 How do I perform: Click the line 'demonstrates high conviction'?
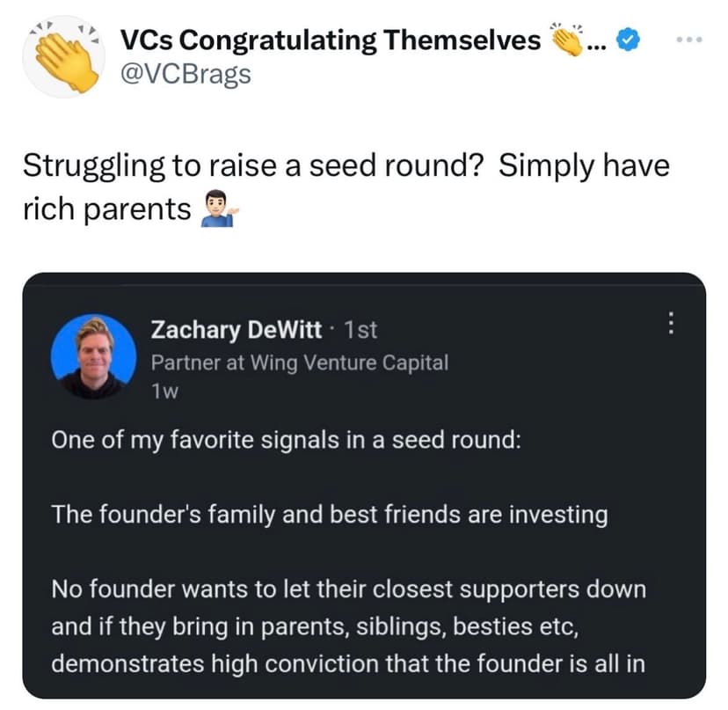(348, 662)
